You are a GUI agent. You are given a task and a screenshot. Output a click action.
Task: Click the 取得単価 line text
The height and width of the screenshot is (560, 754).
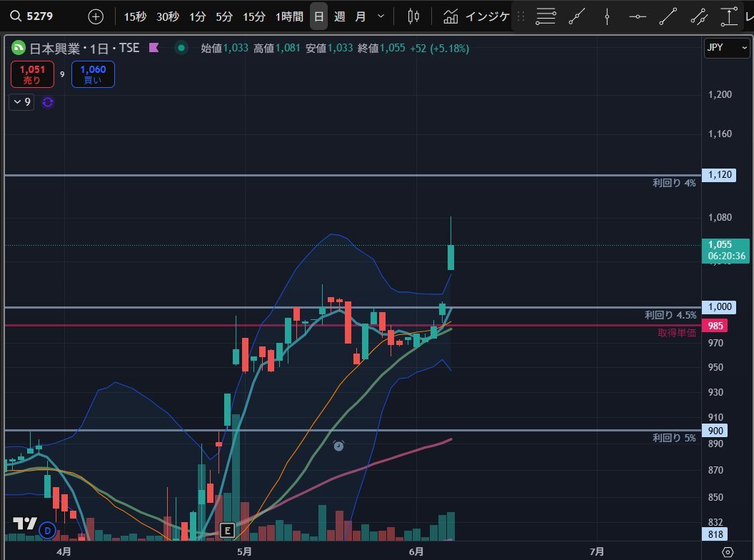click(x=677, y=333)
